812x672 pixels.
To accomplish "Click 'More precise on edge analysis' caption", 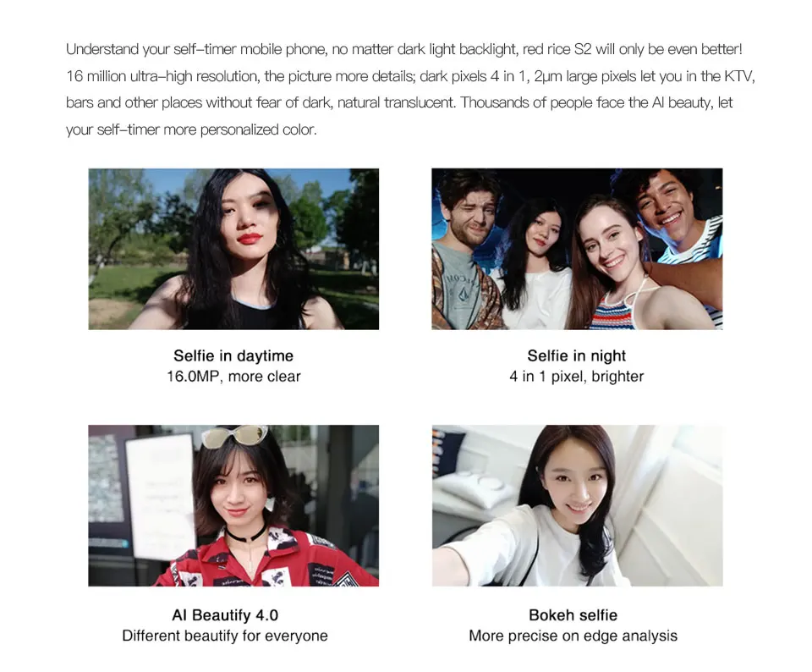I will [573, 636].
